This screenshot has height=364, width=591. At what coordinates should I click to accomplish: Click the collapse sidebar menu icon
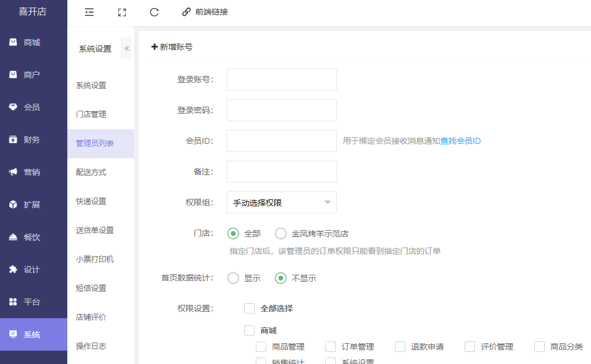coord(89,12)
